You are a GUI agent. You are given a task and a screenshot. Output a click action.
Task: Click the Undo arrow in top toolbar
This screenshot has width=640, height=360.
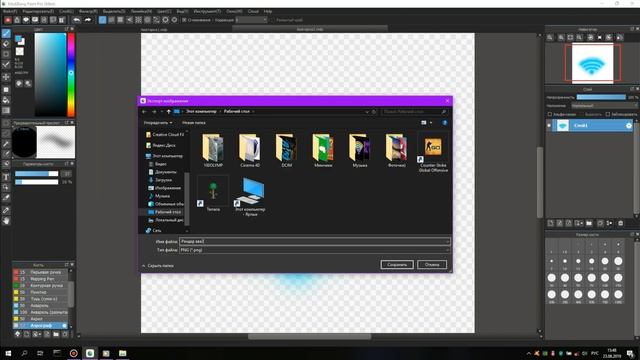[x=77, y=20]
